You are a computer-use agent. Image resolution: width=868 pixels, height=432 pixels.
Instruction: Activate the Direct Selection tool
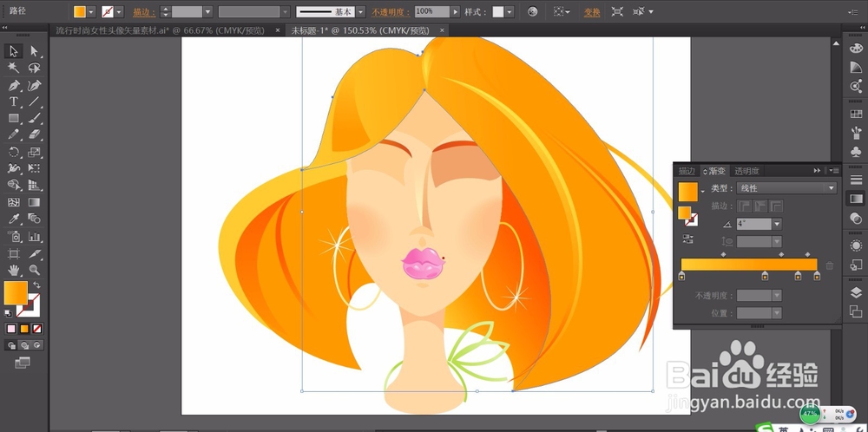coord(35,51)
